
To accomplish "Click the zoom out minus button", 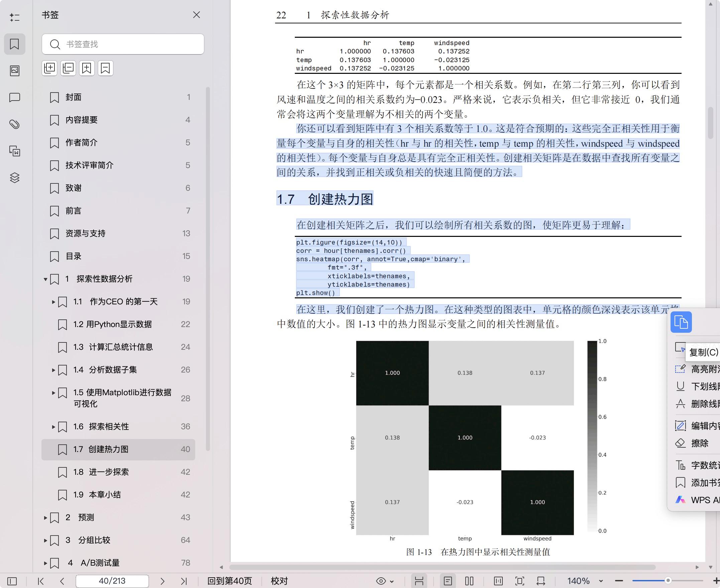I will 619,581.
